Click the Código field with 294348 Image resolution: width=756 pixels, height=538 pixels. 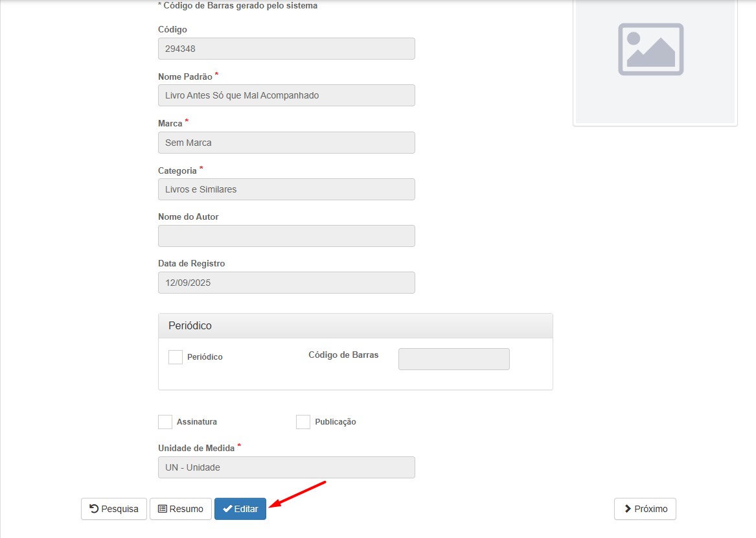(286, 49)
